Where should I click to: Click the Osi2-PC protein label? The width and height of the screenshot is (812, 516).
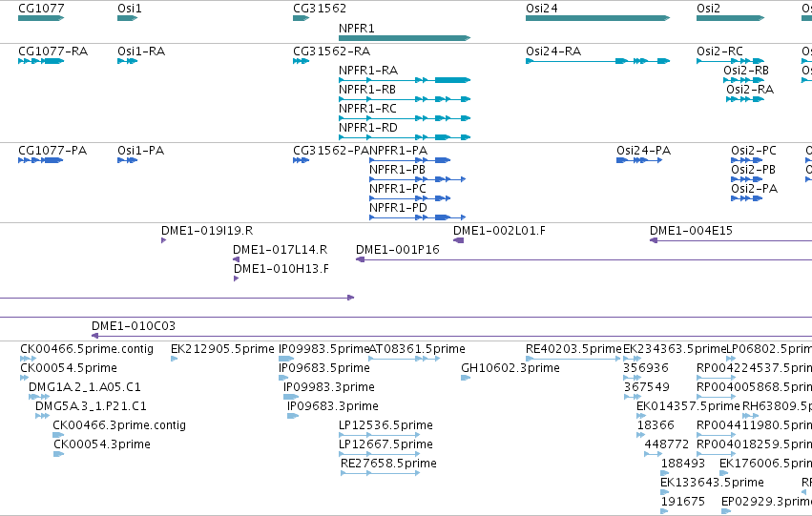coord(754,151)
